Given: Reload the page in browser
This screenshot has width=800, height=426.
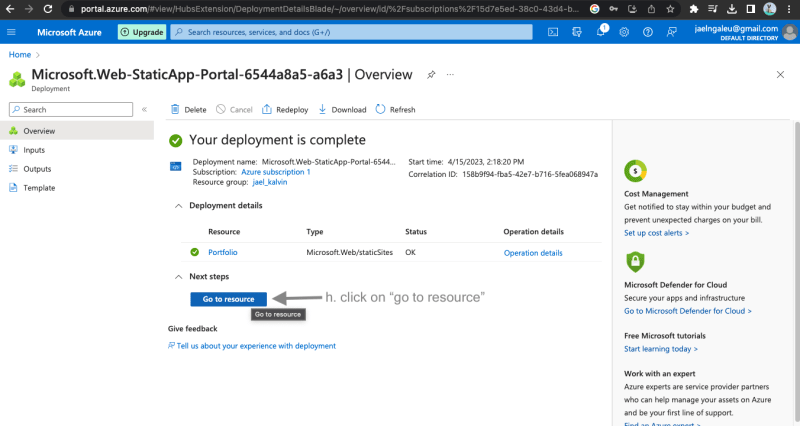Looking at the screenshot, I should pyautogui.click(x=47, y=9).
